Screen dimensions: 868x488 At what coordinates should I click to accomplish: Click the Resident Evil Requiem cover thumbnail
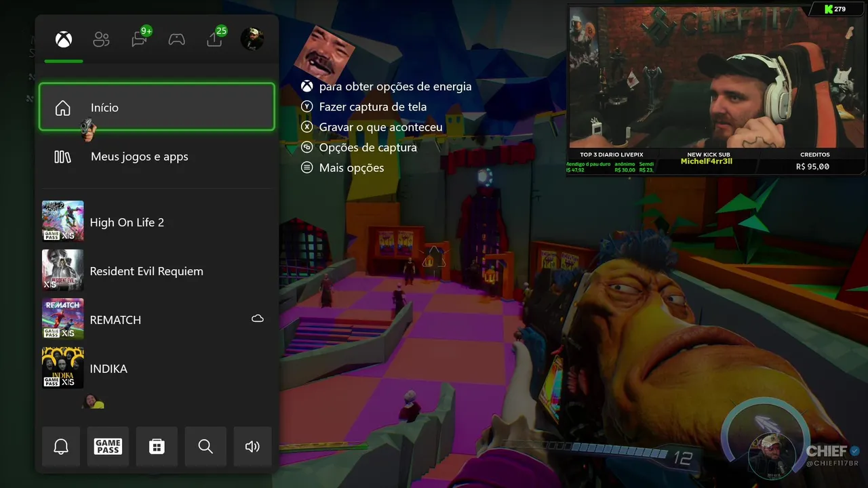pyautogui.click(x=63, y=270)
